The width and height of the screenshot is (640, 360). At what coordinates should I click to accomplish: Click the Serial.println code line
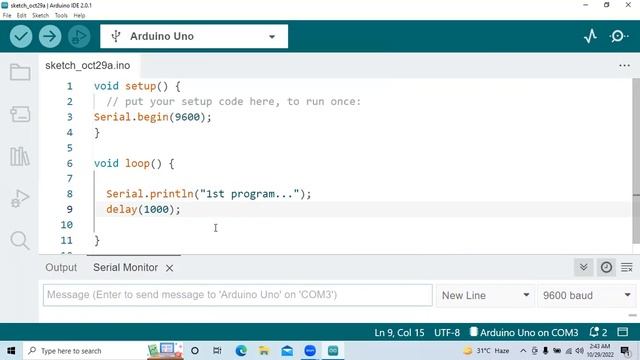pos(209,194)
